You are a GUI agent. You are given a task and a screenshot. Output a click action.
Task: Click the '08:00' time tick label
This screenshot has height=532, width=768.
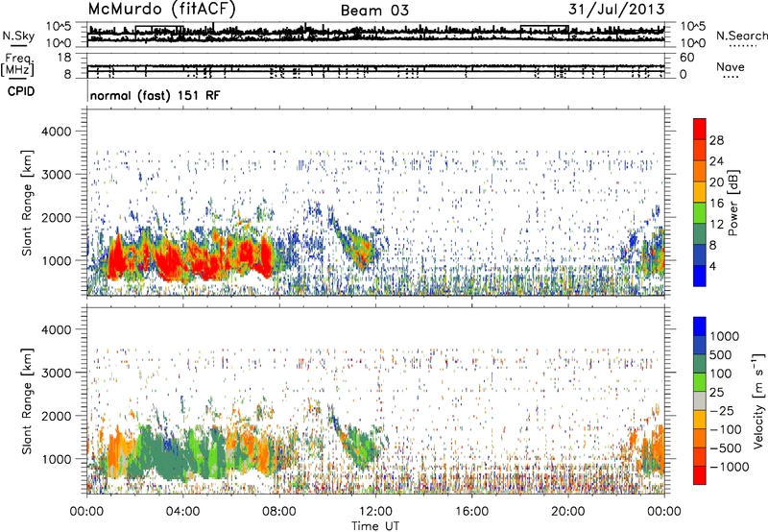pyautogui.click(x=279, y=512)
